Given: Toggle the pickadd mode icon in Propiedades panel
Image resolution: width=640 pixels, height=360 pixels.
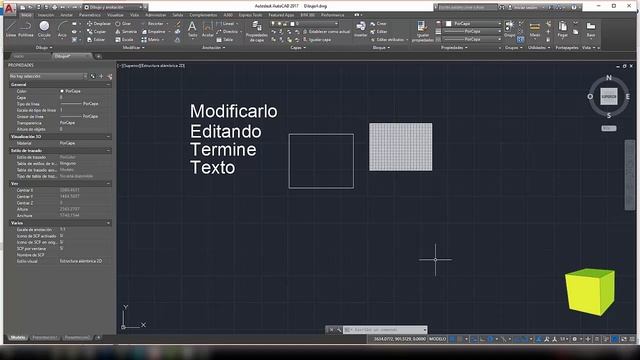Looking at the screenshot, I should (93, 76).
